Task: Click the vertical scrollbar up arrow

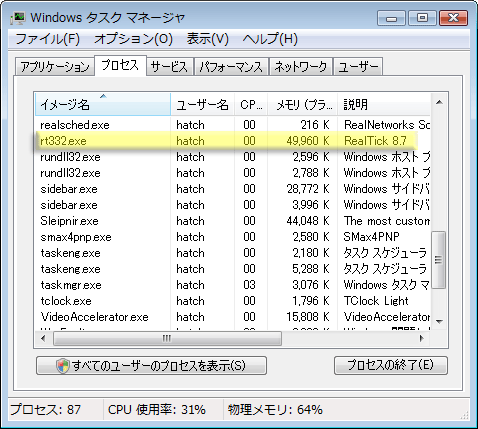Action: click(x=439, y=102)
